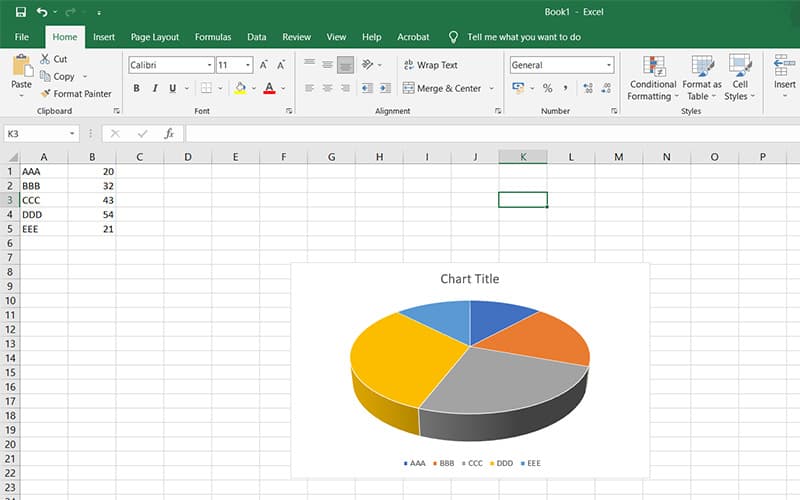The width and height of the screenshot is (800, 500).
Task: Click the Cut scissors icon
Action: click(45, 59)
